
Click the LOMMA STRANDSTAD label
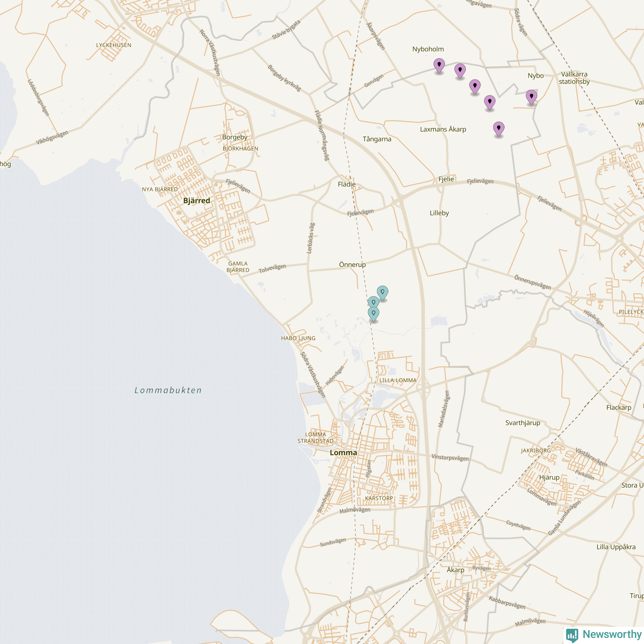click(x=316, y=438)
